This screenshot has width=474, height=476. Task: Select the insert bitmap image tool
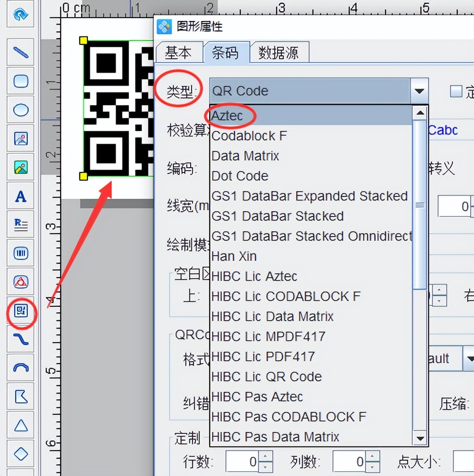coord(21,139)
